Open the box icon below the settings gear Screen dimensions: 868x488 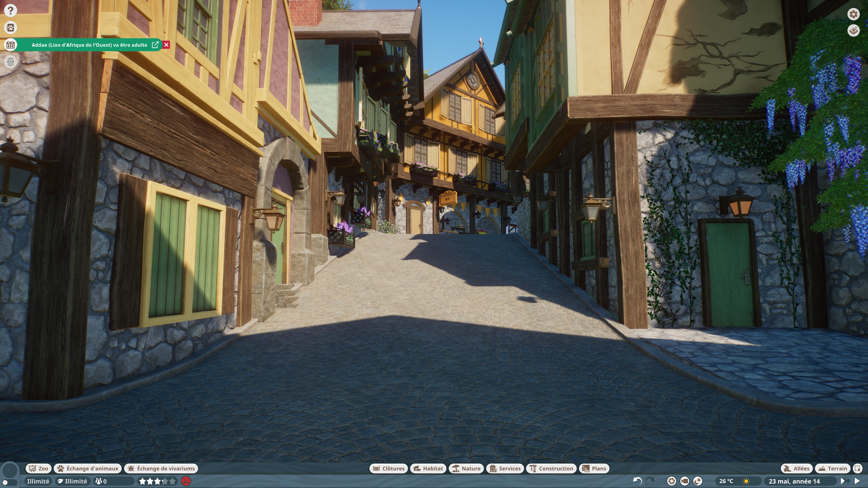pyautogui.click(x=853, y=30)
